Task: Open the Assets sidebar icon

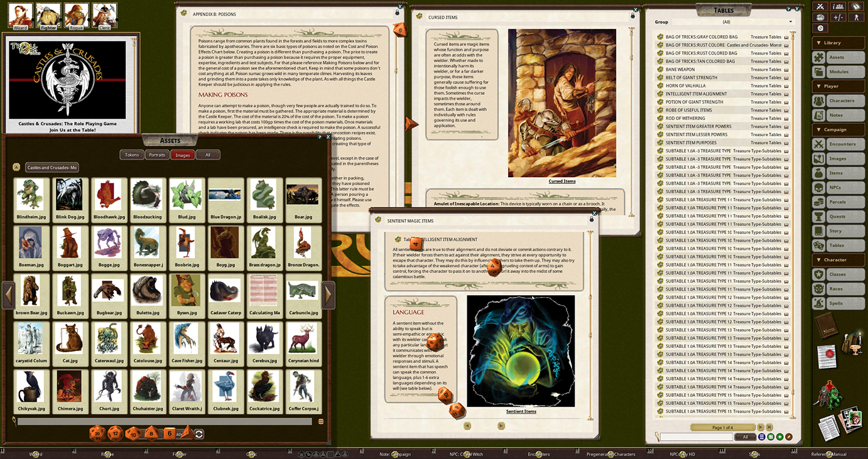Action: tap(818, 57)
